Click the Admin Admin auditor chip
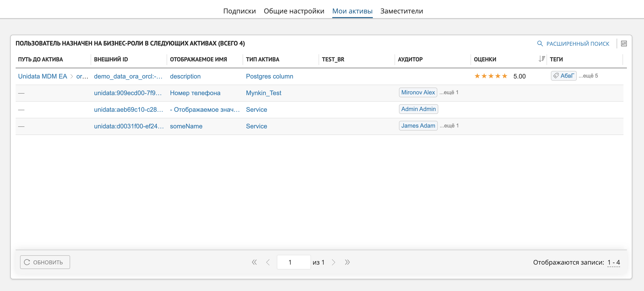The image size is (644, 291). tap(418, 109)
